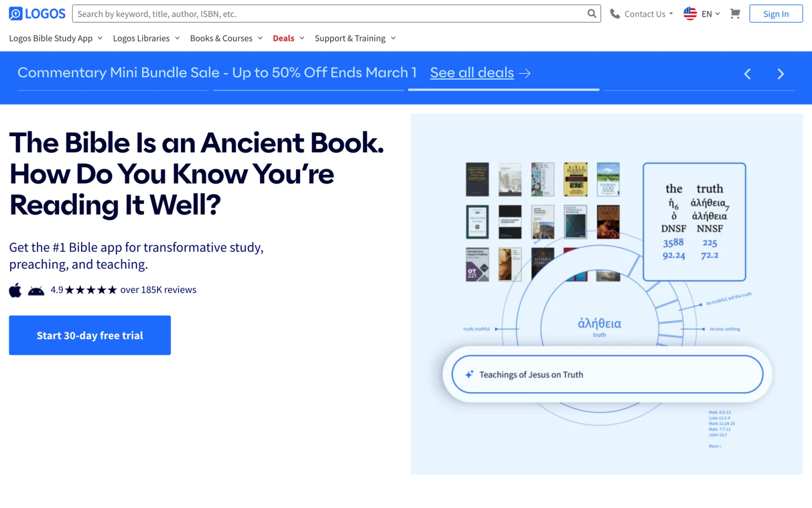Click the main headline about Ancient Book
812x508 pixels.
tap(197, 174)
